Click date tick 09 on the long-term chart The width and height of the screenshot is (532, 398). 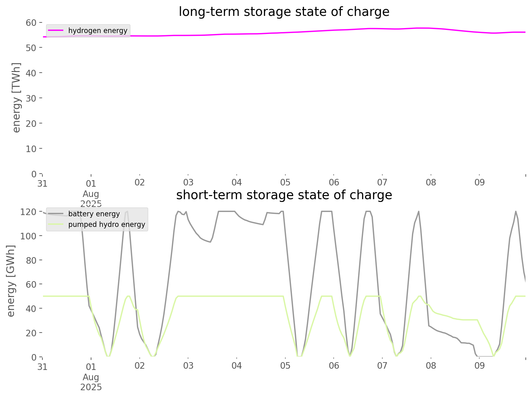479,183
